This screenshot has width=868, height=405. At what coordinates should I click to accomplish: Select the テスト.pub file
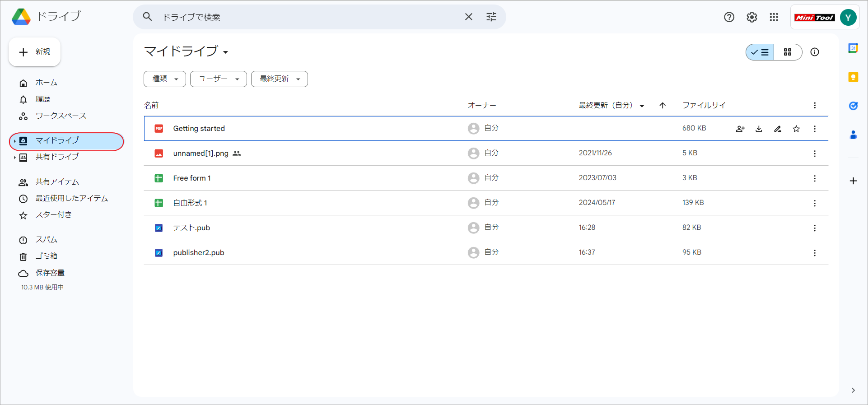pyautogui.click(x=486, y=228)
